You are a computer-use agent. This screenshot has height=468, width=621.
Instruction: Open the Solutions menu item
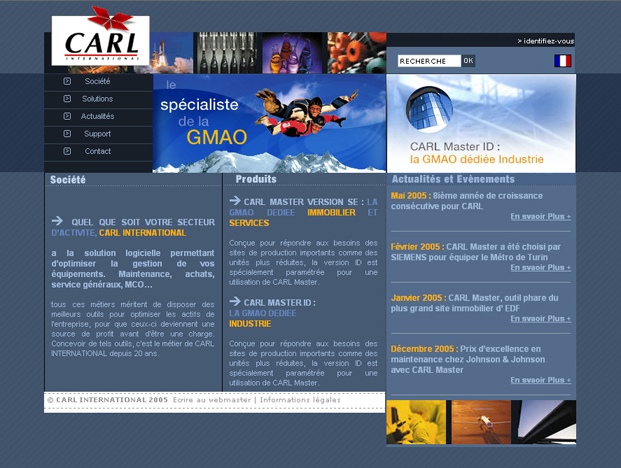click(x=98, y=99)
